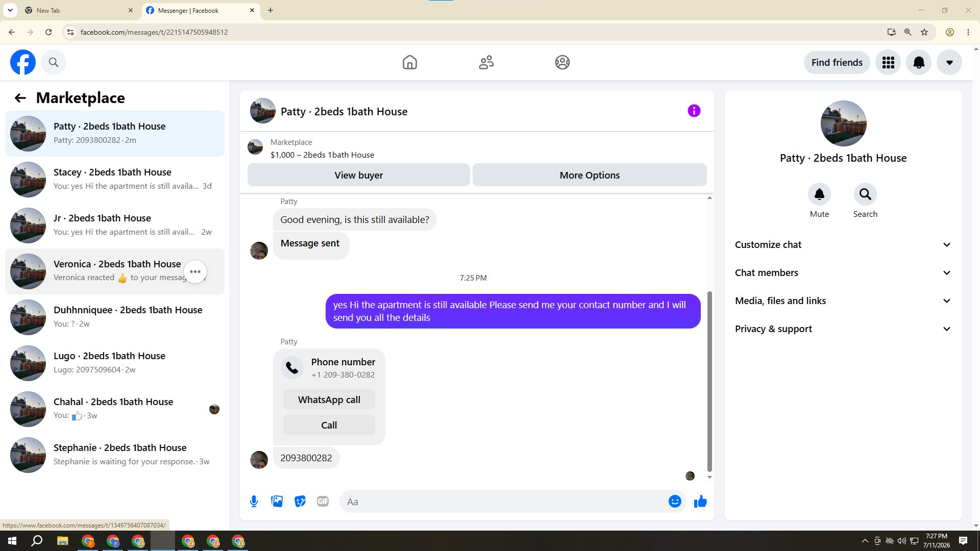Open Duhhnniquee conversation in the list
The image size is (980, 551).
[115, 317]
